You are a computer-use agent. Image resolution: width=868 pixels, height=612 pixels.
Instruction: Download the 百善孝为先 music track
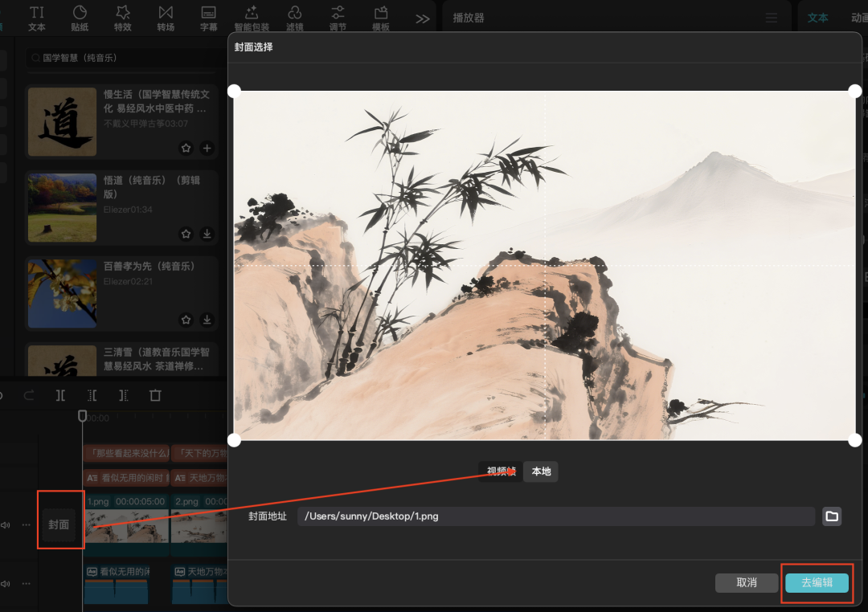point(207,320)
